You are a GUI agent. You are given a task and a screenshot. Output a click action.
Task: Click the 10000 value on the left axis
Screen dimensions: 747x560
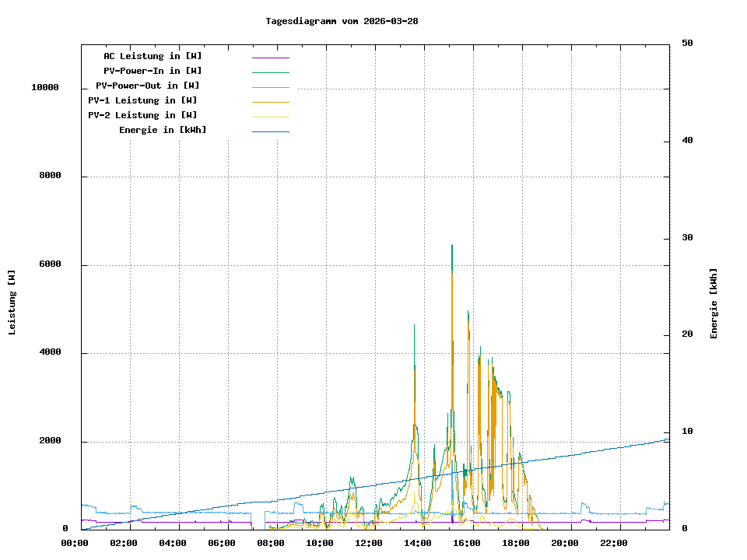[45, 88]
